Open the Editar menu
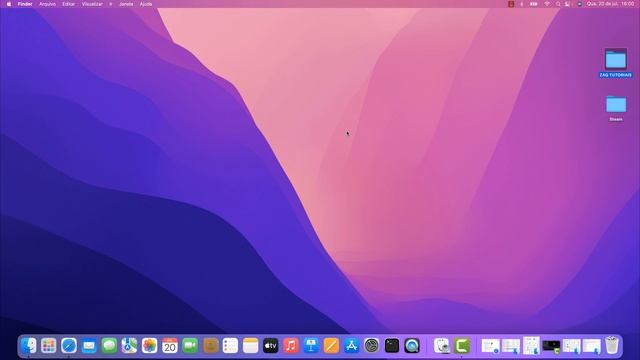This screenshot has height=360, width=640. [69, 4]
